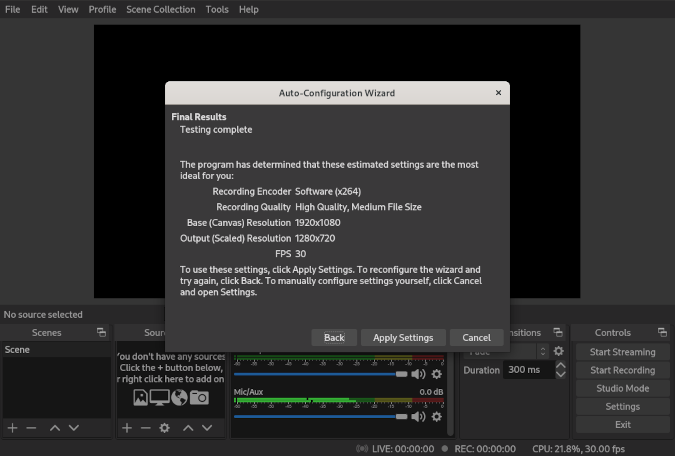Pop out the Controls dock panel

pyautogui.click(x=662, y=333)
